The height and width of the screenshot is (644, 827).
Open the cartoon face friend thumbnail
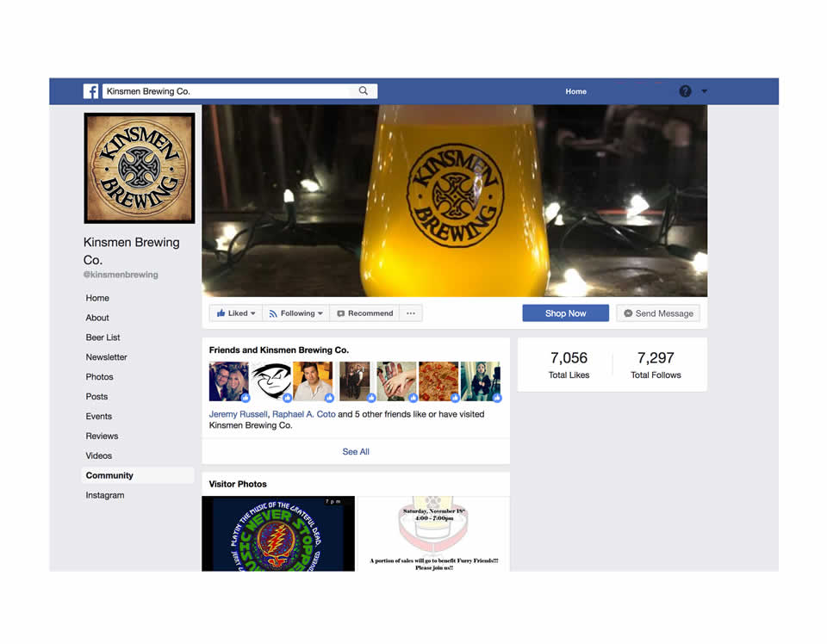click(270, 381)
